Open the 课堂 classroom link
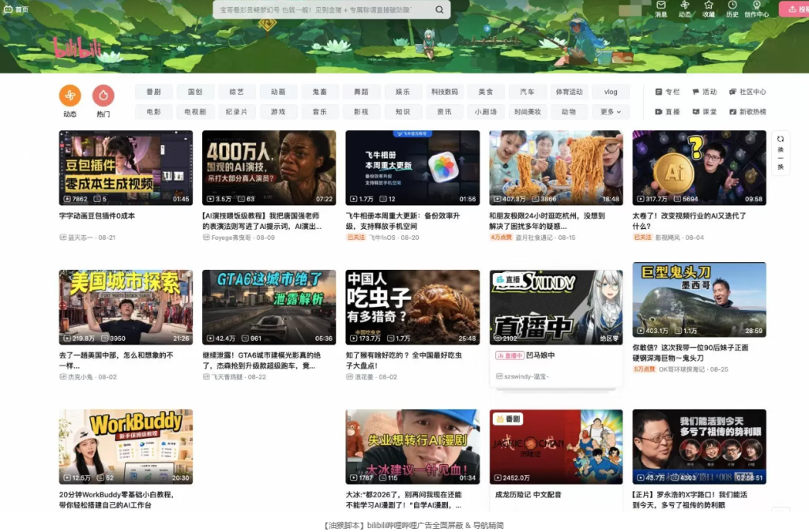This screenshot has height=532, width=809. (704, 111)
